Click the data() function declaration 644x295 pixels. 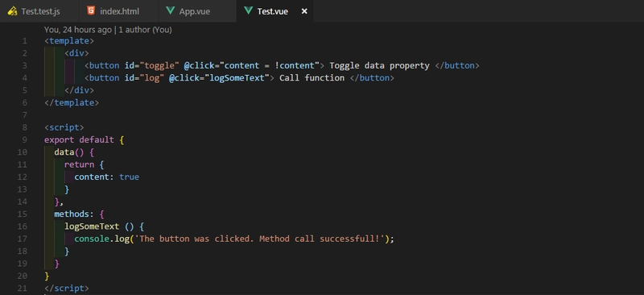click(69, 152)
